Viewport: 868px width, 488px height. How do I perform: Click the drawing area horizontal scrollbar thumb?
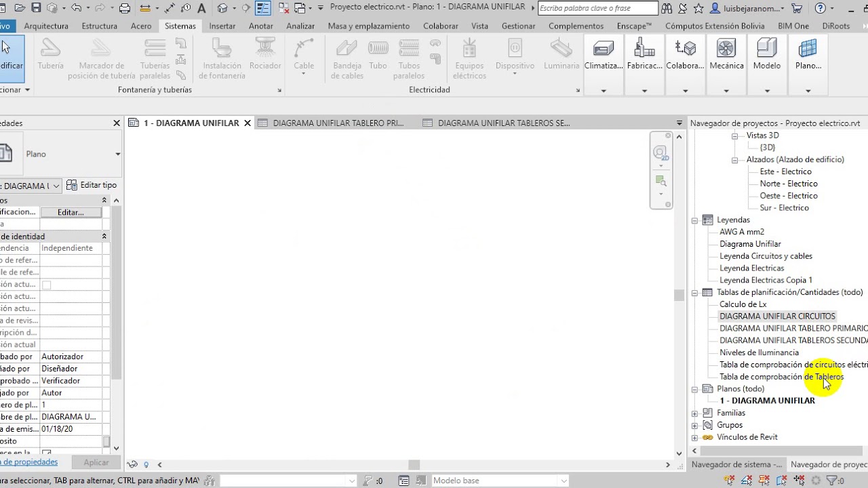[x=414, y=465]
